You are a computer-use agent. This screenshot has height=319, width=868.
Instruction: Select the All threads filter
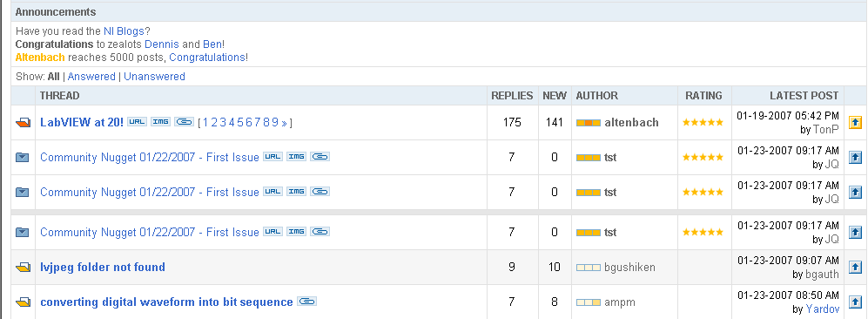[x=54, y=77]
